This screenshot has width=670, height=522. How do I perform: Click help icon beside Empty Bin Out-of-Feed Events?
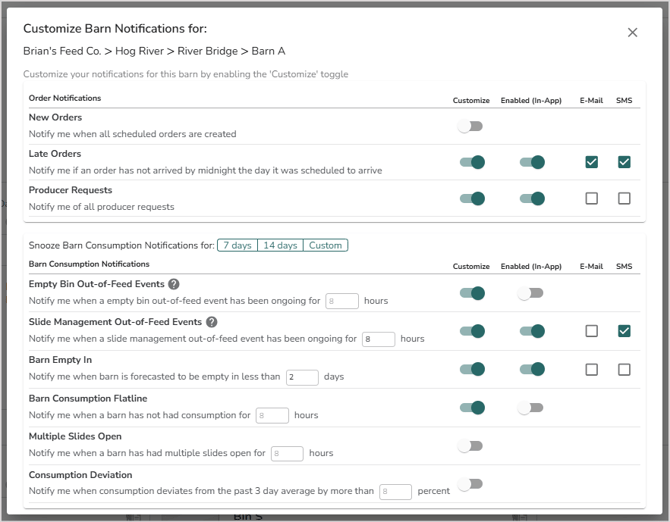173,285
